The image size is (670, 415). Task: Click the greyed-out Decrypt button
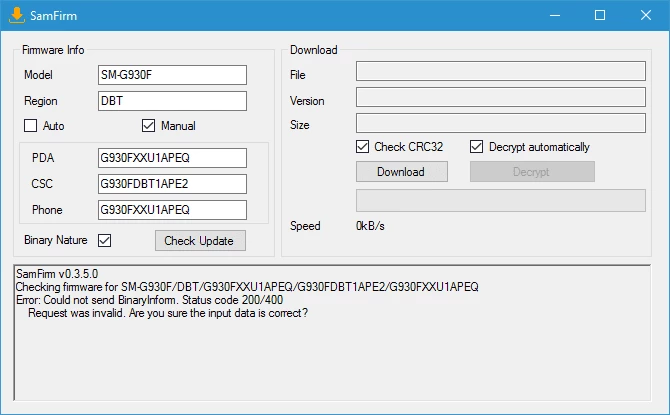click(531, 172)
